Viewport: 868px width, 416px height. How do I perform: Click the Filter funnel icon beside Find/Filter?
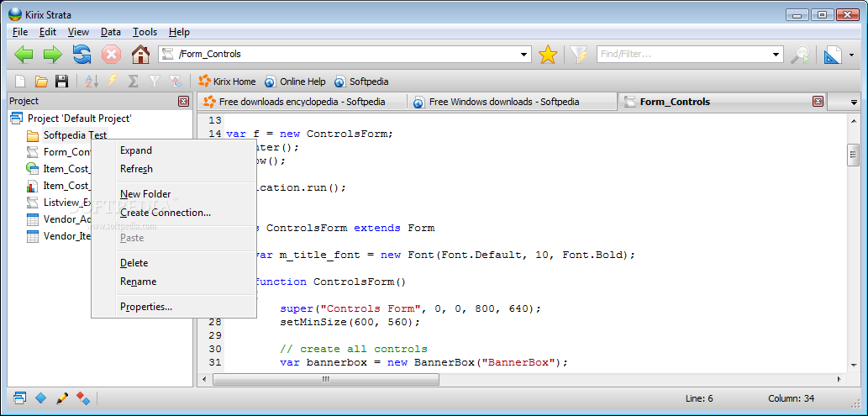click(x=579, y=55)
